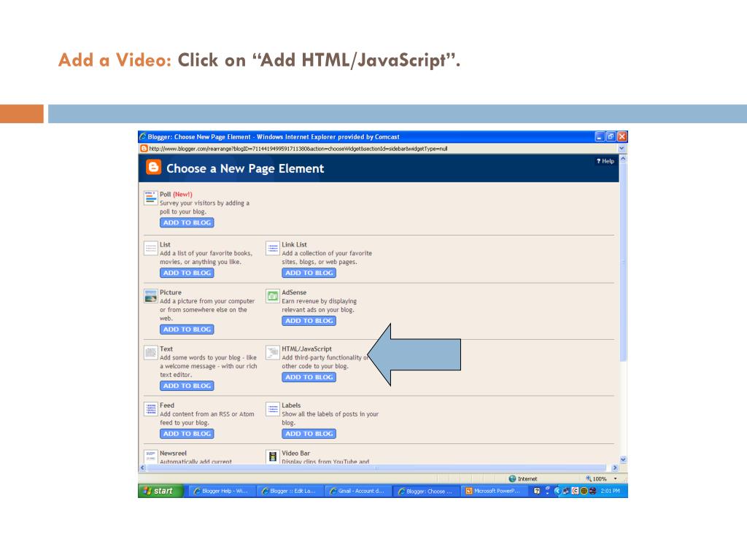
Task: Click the Blogger logo icon in header
Action: pyautogui.click(x=153, y=167)
